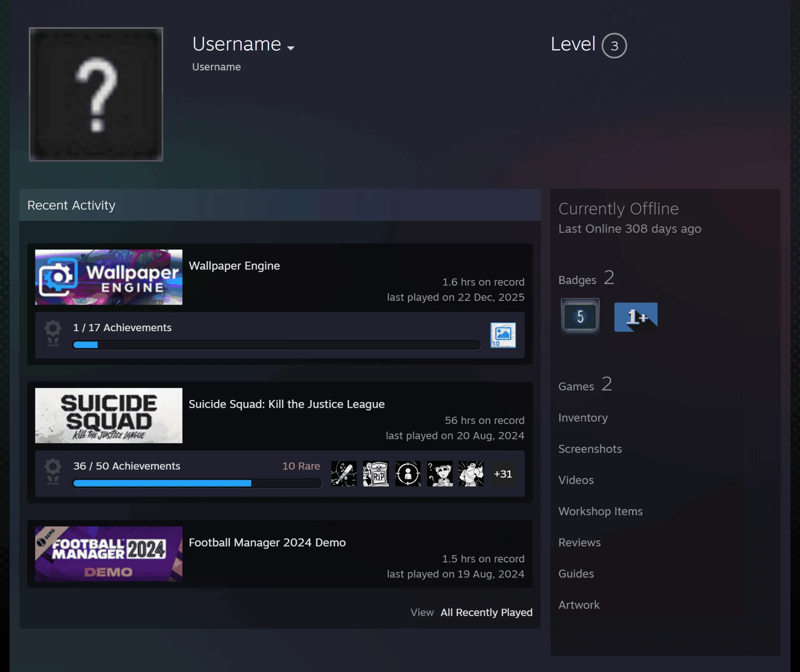Click the 10 Rare achievements label

pyautogui.click(x=301, y=466)
